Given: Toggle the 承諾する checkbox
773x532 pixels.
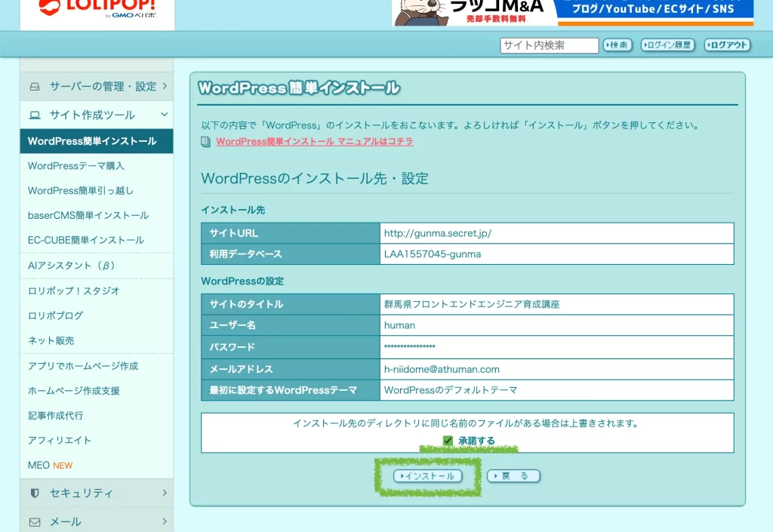Looking at the screenshot, I should point(448,441).
